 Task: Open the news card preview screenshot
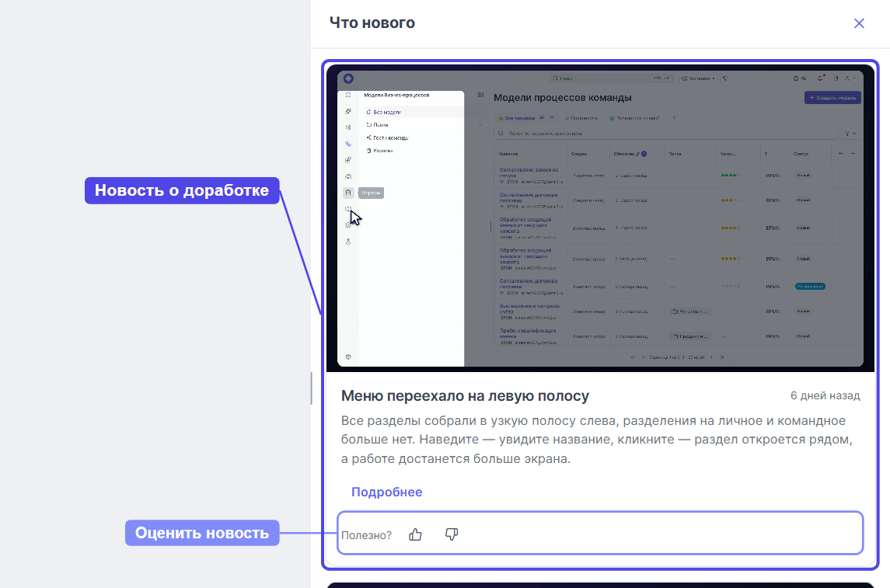pyautogui.click(x=600, y=218)
